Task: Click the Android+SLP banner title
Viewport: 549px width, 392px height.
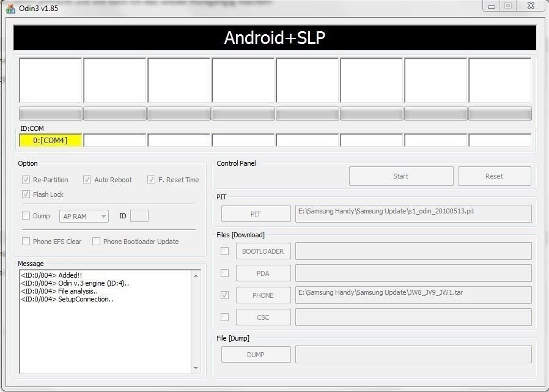Action: point(275,38)
